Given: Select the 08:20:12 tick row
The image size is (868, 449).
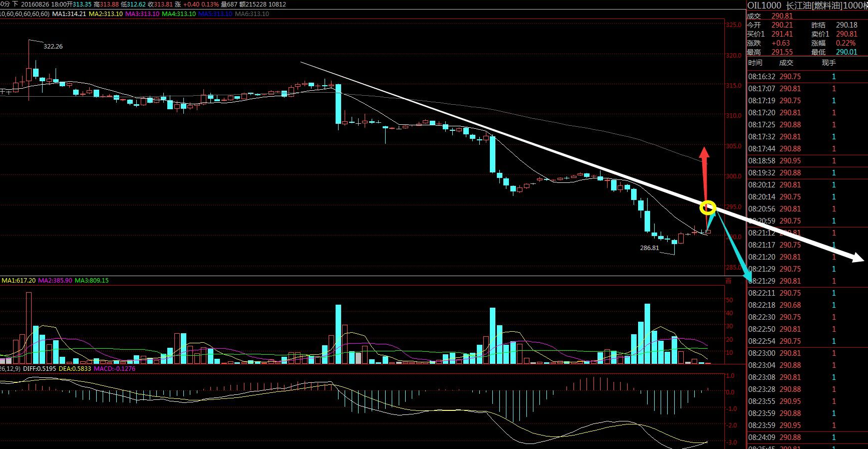Looking at the screenshot, I should coord(807,185).
